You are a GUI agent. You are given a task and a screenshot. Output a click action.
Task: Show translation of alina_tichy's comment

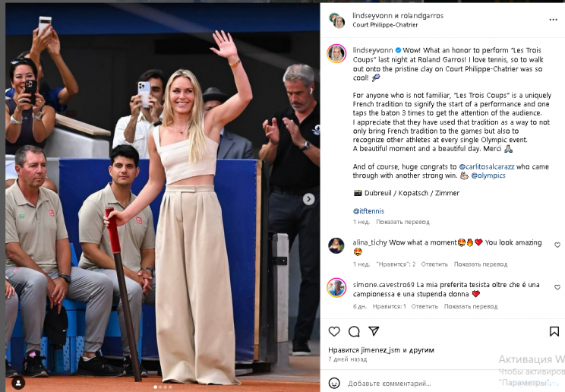tap(480, 264)
